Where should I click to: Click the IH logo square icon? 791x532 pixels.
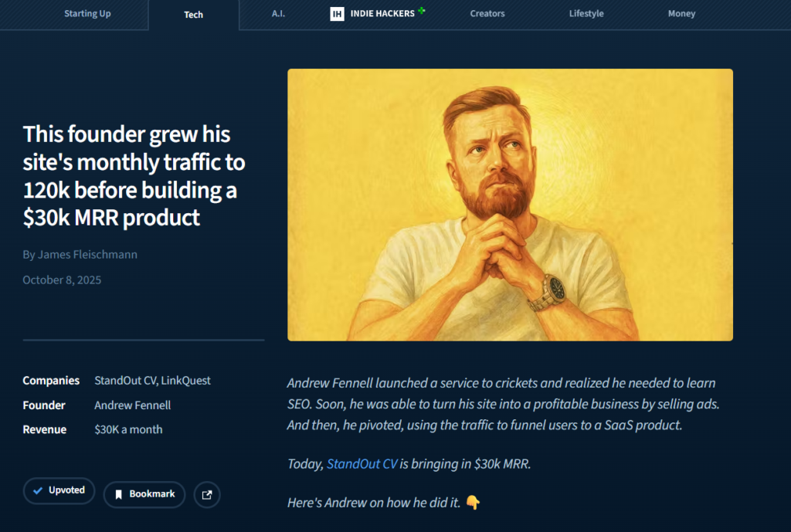pos(337,14)
